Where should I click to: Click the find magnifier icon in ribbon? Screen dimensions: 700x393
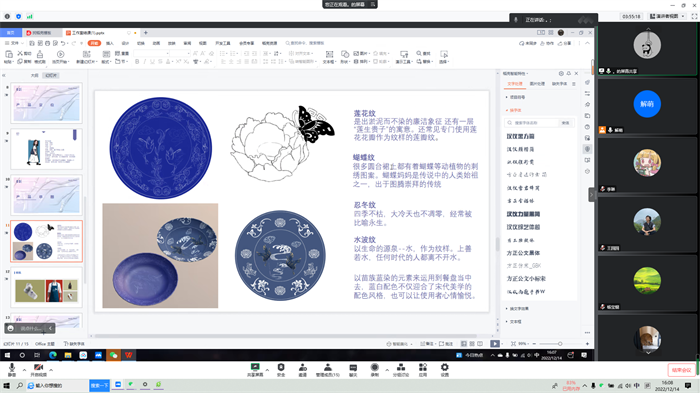tap(419, 53)
